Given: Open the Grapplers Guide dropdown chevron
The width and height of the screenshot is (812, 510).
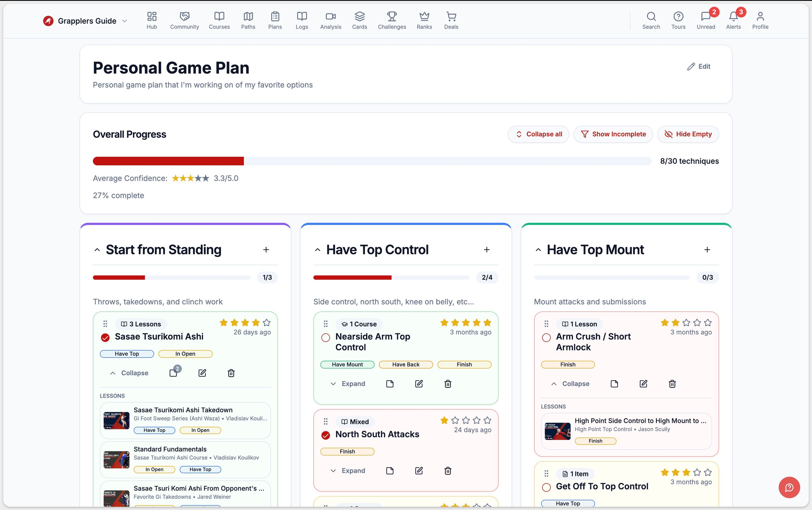Looking at the screenshot, I should click(125, 21).
